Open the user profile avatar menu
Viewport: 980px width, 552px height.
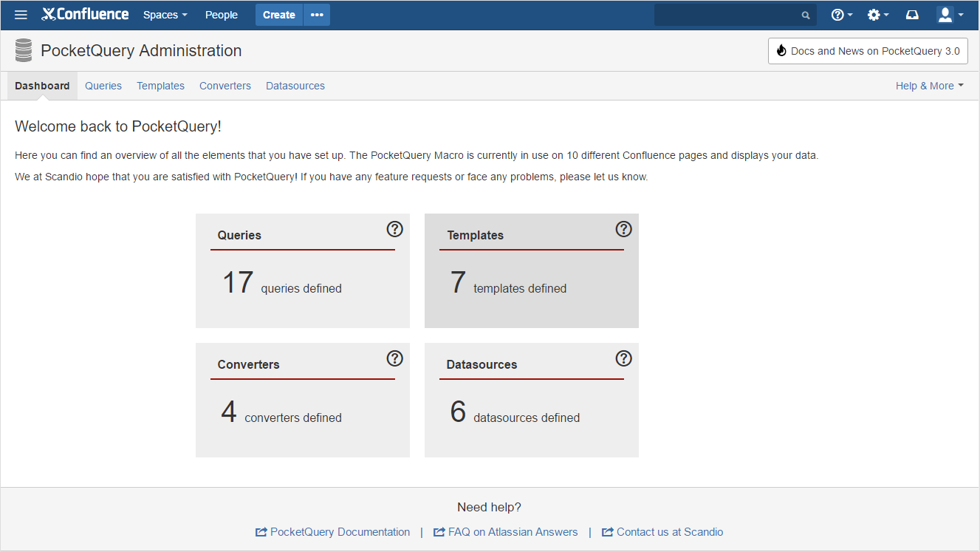(x=950, y=15)
